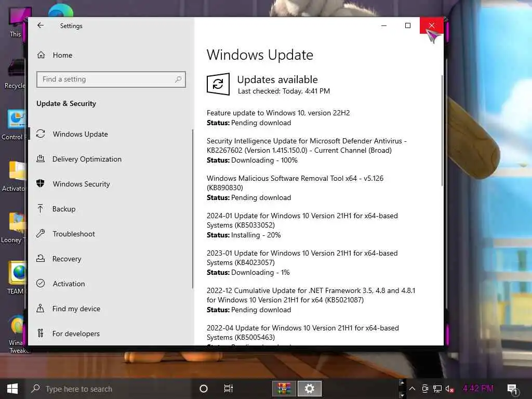The height and width of the screenshot is (399, 532).
Task: Click the Recovery icon
Action: [41, 258]
